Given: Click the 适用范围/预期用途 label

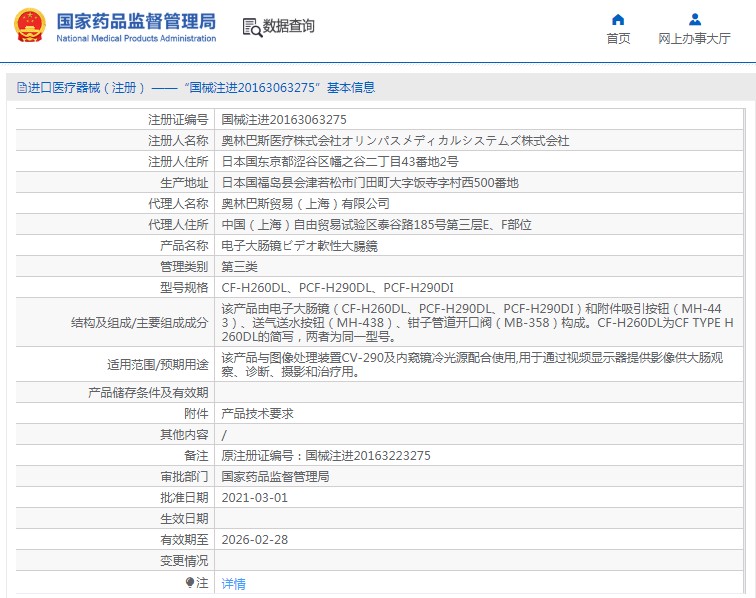Looking at the screenshot, I should coord(158,365).
